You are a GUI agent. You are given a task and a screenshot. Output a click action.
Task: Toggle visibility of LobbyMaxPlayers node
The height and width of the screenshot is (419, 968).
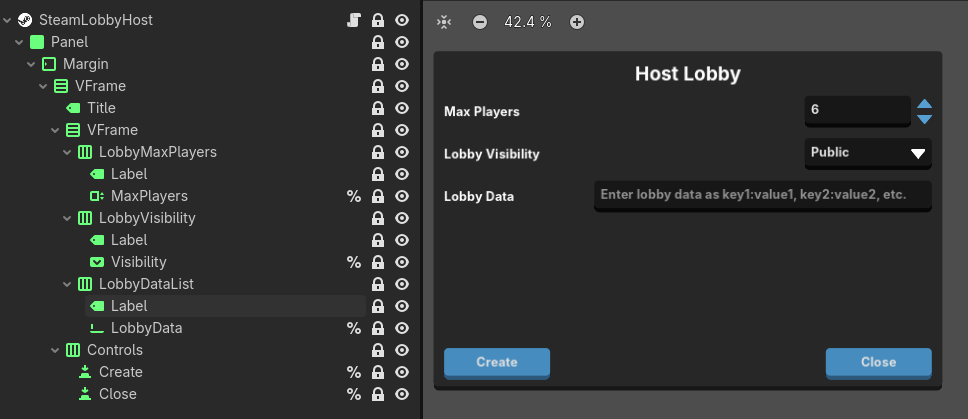click(x=402, y=152)
